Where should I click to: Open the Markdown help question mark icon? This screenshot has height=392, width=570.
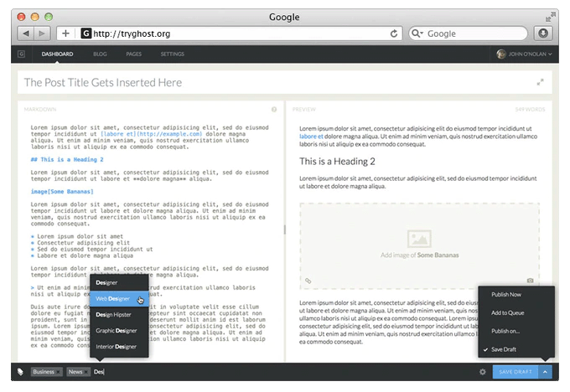[x=274, y=109]
